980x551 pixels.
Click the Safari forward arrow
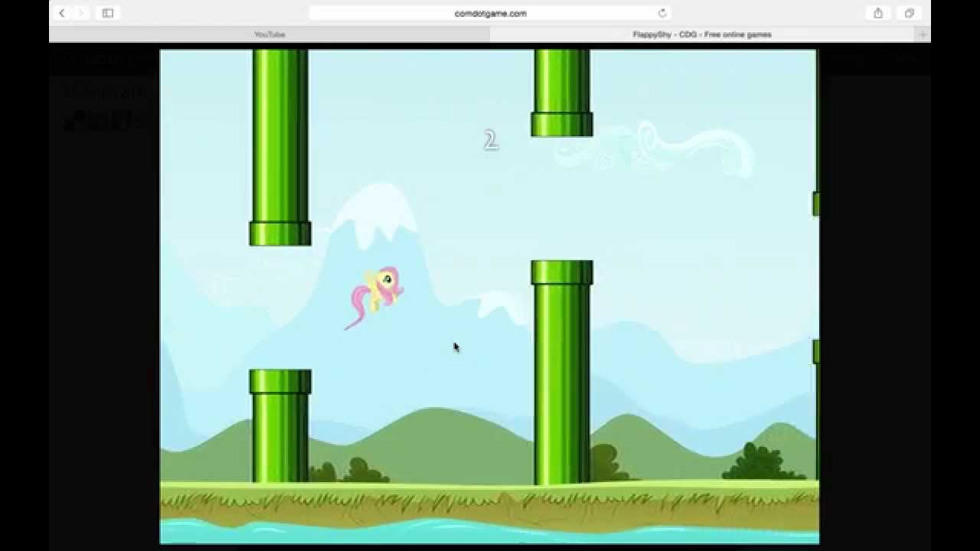click(x=81, y=13)
